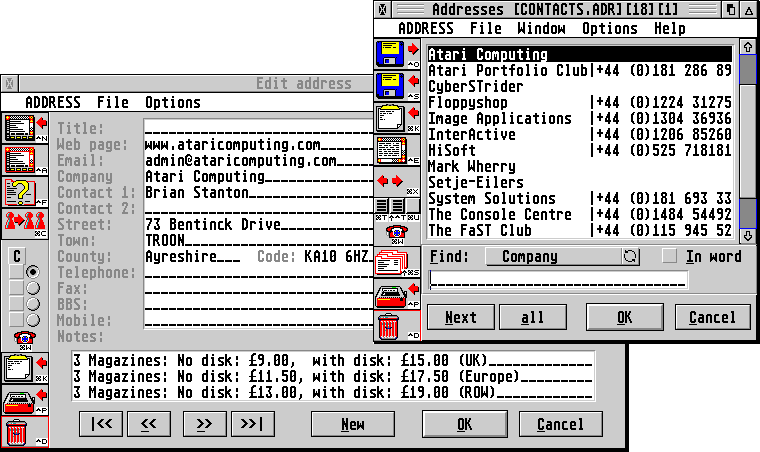Open File menu in Addresses window
This screenshot has width=760, height=452.
pos(486,29)
